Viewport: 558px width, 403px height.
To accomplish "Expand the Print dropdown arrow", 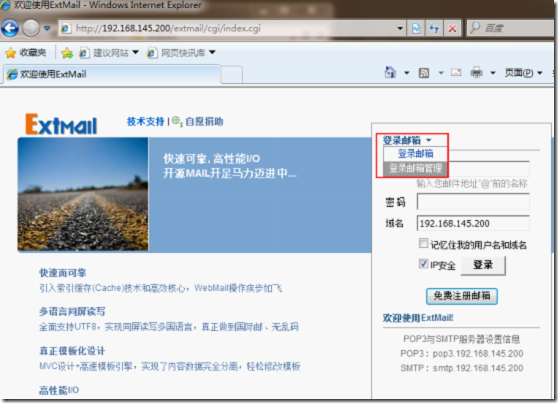I will [493, 73].
